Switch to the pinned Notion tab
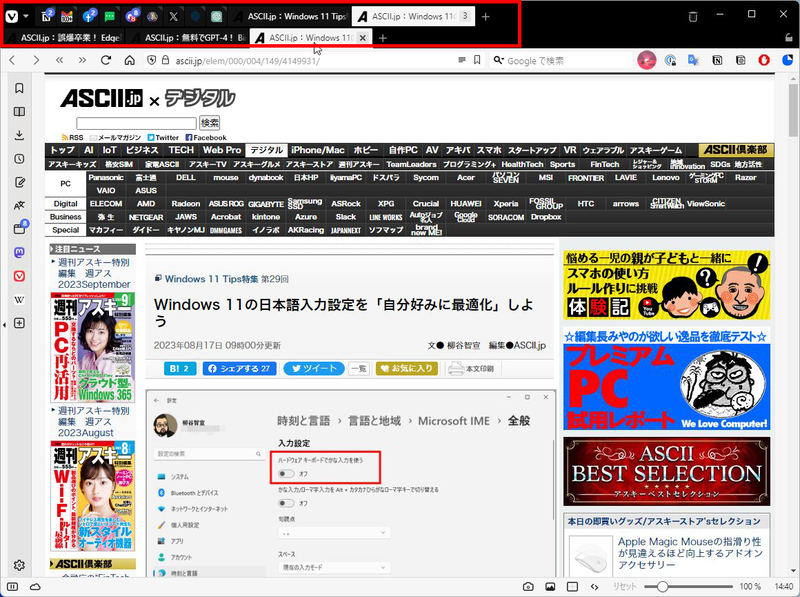The width and height of the screenshot is (800, 597). click(47, 16)
